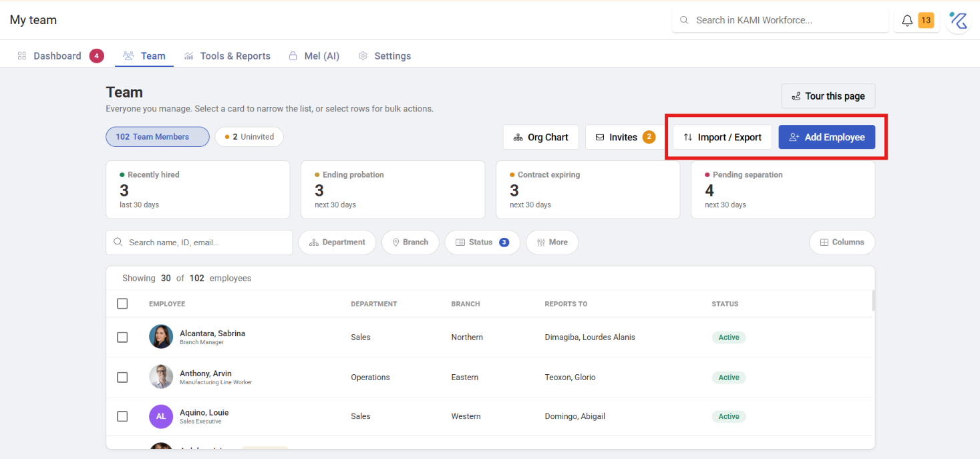This screenshot has height=459, width=980.
Task: Select the 102 Team Members chip
Action: pos(158,137)
